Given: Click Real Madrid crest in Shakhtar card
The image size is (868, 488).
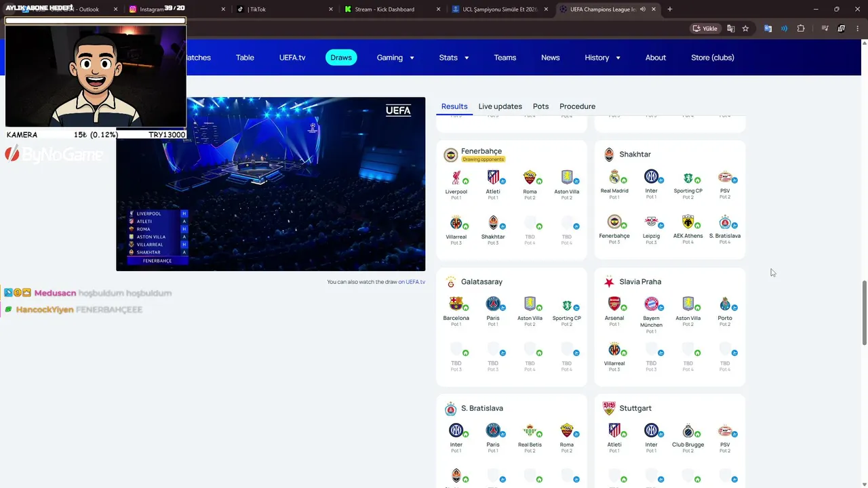Looking at the screenshot, I should click(x=614, y=177).
